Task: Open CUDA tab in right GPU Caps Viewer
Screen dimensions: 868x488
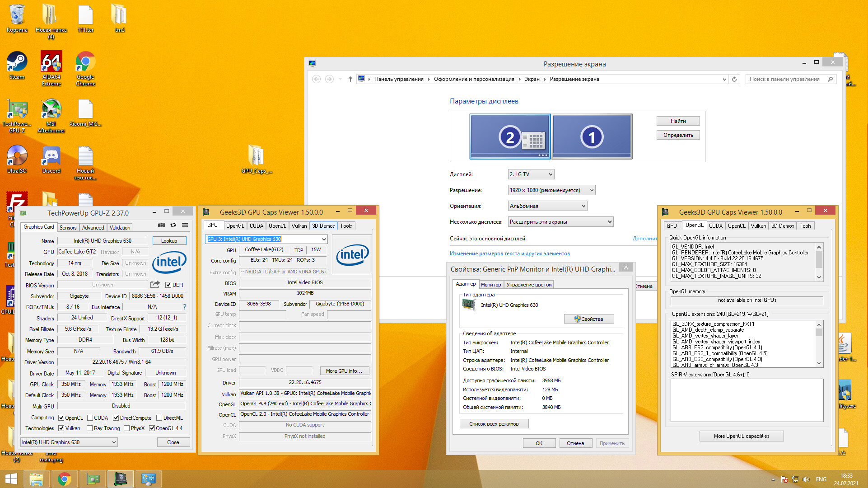Action: tap(715, 226)
